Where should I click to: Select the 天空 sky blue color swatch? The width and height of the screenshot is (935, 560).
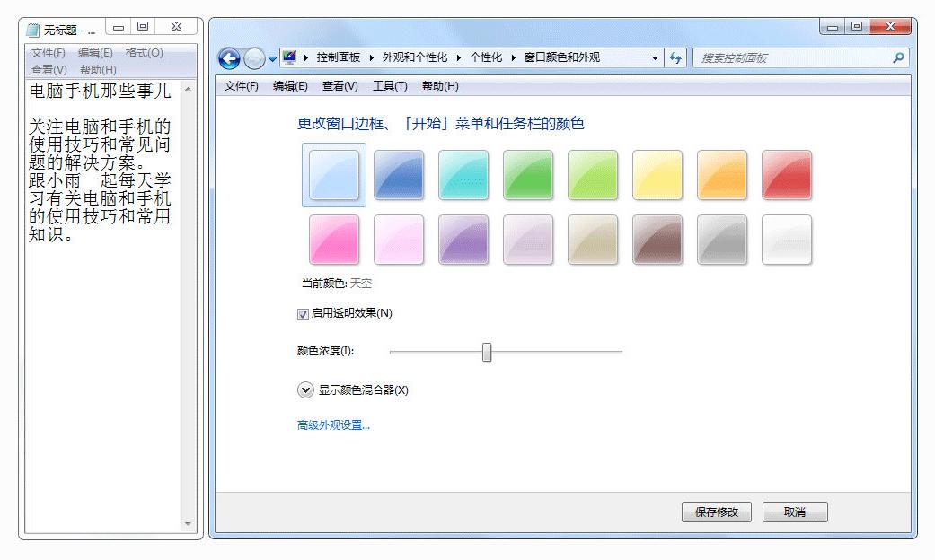tap(333, 175)
